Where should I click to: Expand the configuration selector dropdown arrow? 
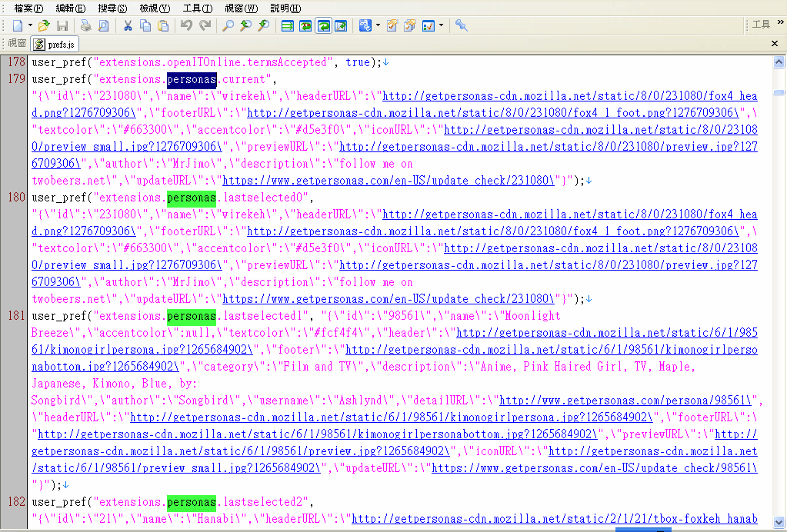coord(441,26)
